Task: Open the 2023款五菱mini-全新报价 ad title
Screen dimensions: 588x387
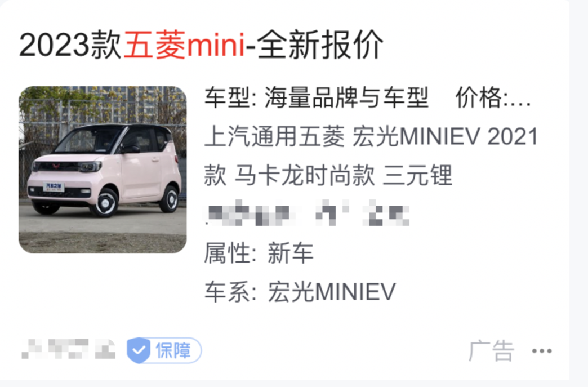Action: click(x=201, y=46)
